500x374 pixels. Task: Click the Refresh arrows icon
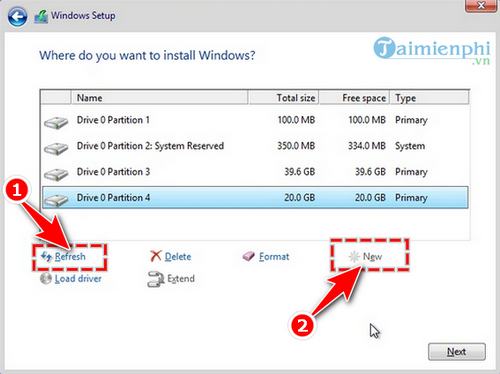click(46, 256)
